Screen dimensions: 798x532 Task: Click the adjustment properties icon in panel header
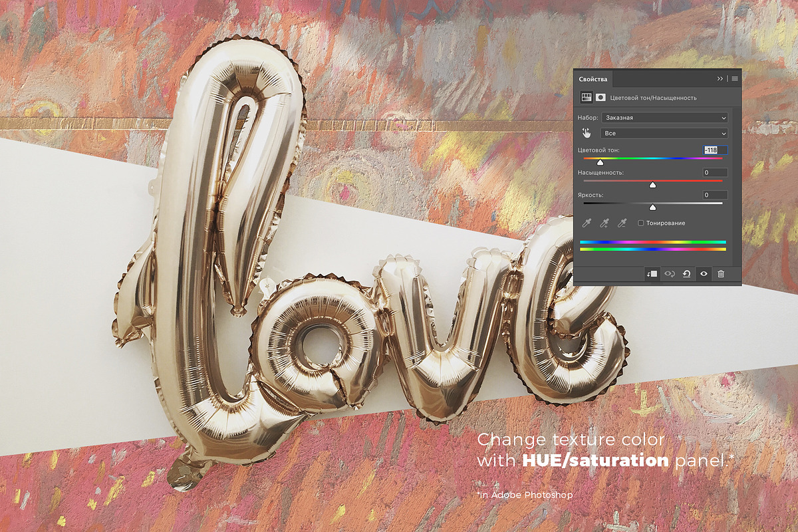(586, 97)
